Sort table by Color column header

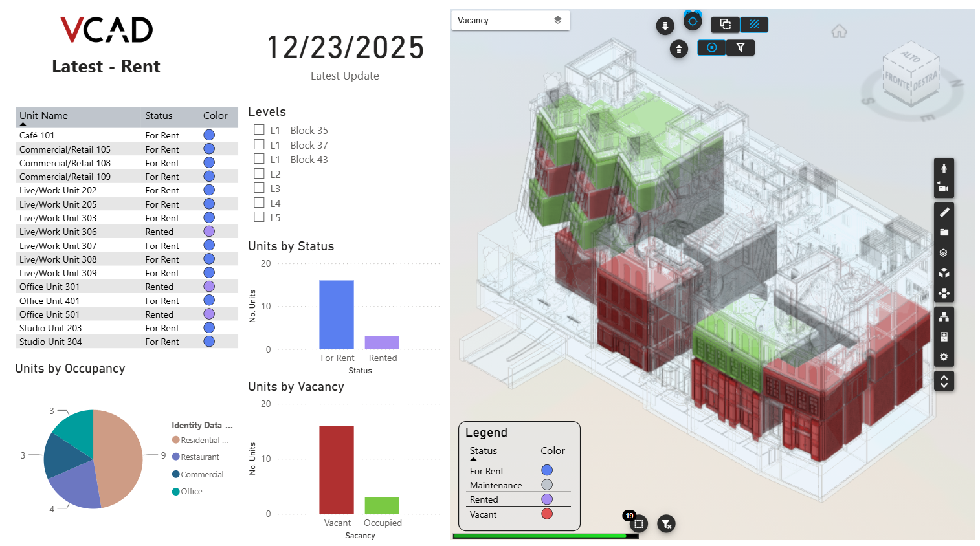point(216,116)
